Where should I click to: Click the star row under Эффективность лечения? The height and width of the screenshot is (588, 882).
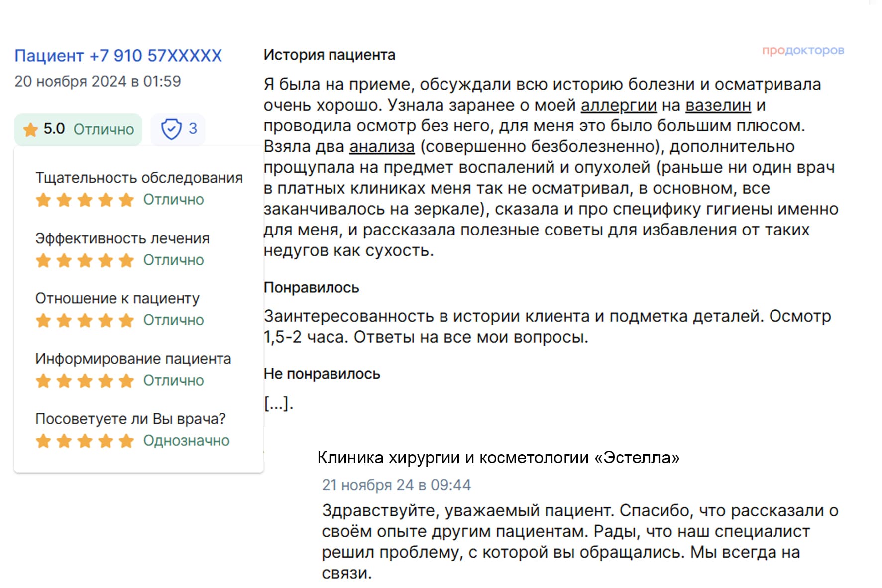coord(85,260)
